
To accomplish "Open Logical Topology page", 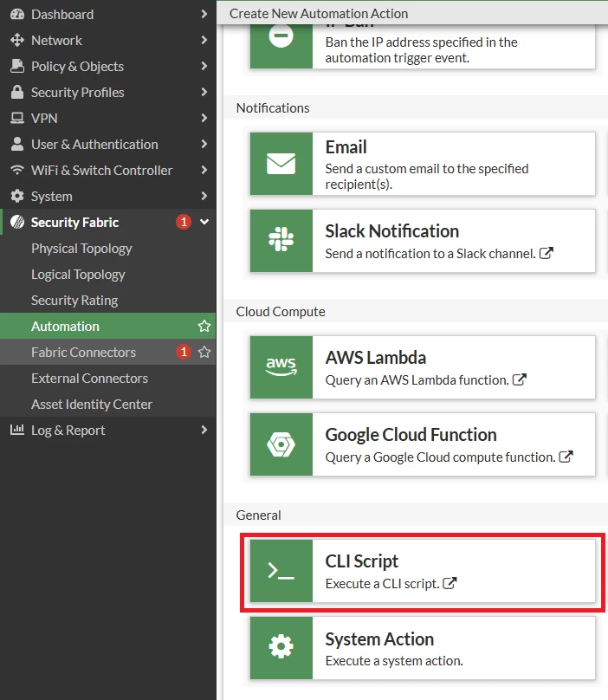I will 108,274.
